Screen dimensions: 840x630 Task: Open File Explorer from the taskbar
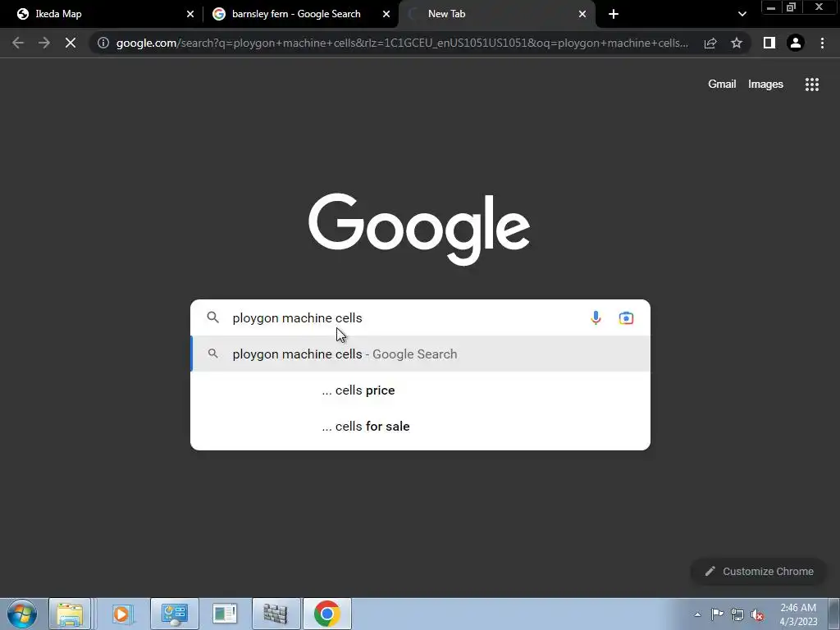[x=70, y=614]
